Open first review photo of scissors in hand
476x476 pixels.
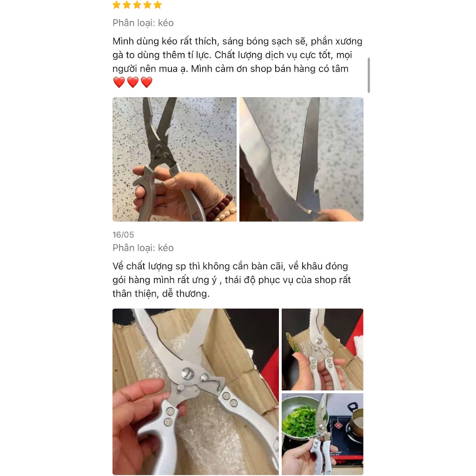174,159
